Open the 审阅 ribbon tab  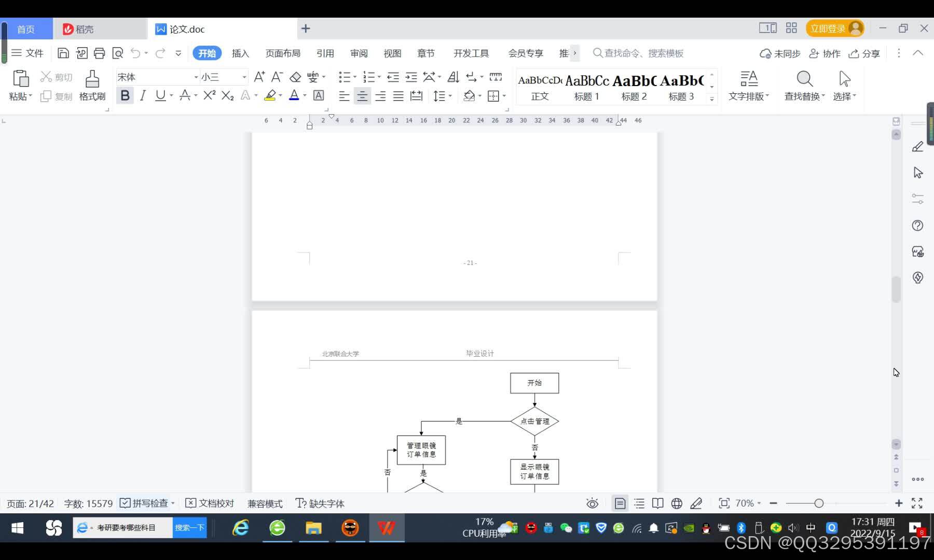[359, 53]
